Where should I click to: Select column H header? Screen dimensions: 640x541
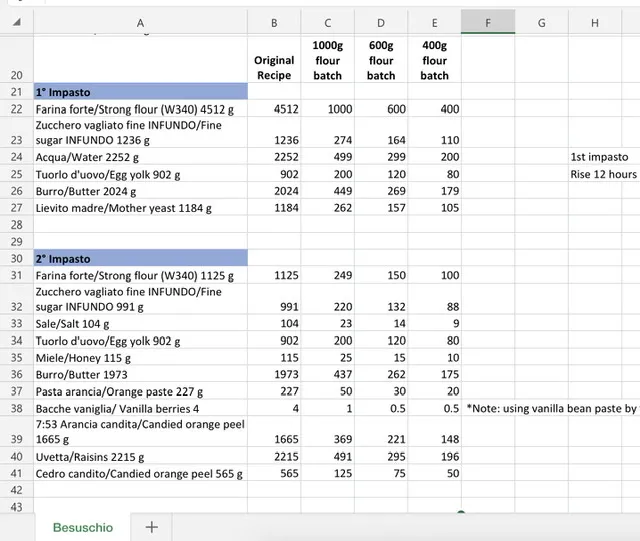coord(595,22)
